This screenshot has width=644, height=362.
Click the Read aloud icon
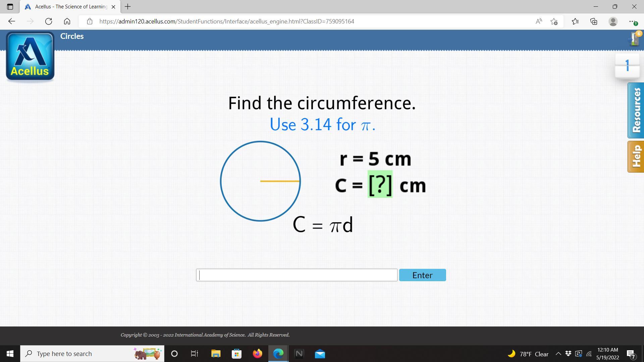tap(539, 21)
